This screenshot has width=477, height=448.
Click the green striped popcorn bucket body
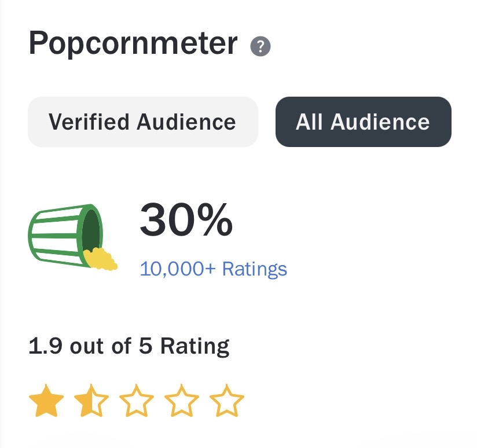pos(54,235)
